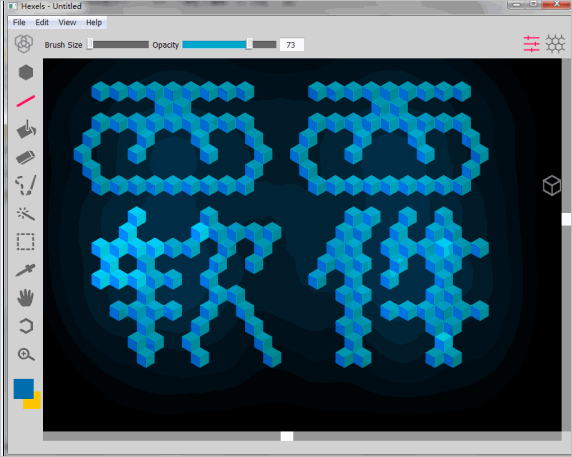Select the pink line tool
The width and height of the screenshot is (572, 457).
(26, 101)
